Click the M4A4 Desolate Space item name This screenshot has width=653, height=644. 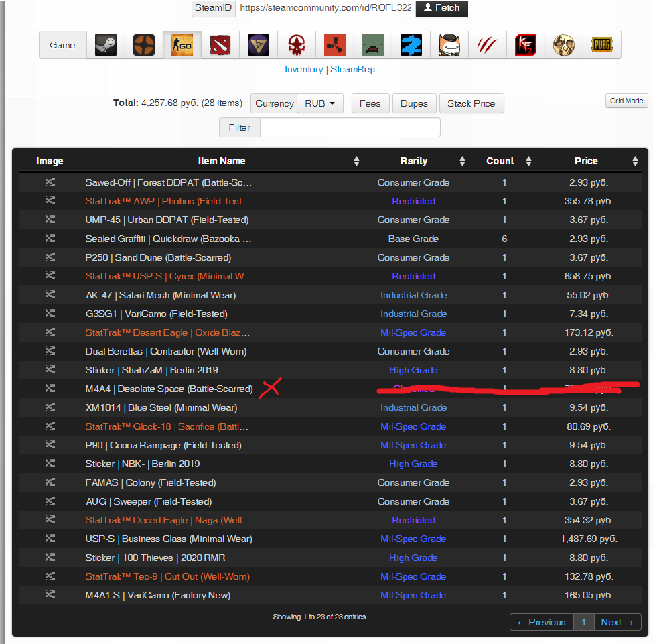coord(169,389)
